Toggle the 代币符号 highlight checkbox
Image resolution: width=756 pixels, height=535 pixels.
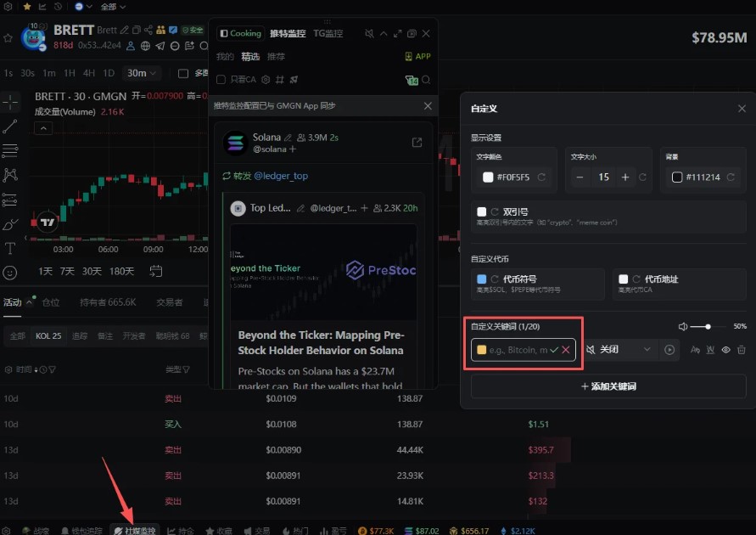coord(482,279)
